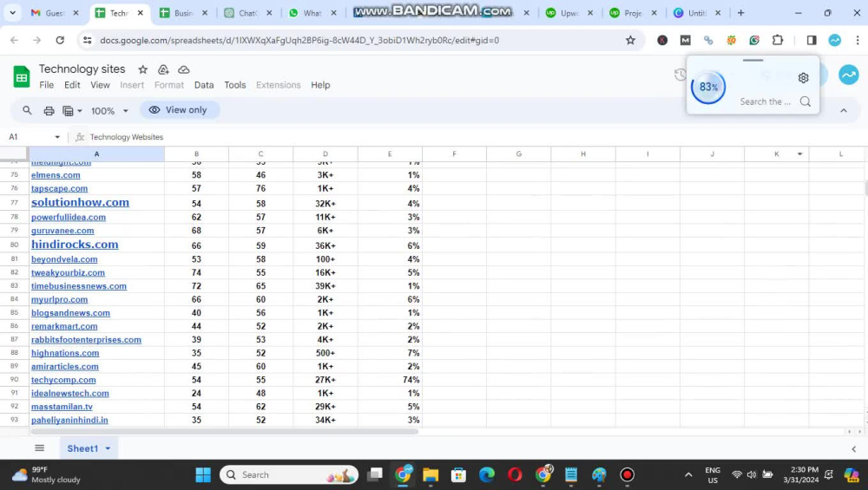Select the cell showing 36K+
868x490 pixels.
[x=325, y=245]
